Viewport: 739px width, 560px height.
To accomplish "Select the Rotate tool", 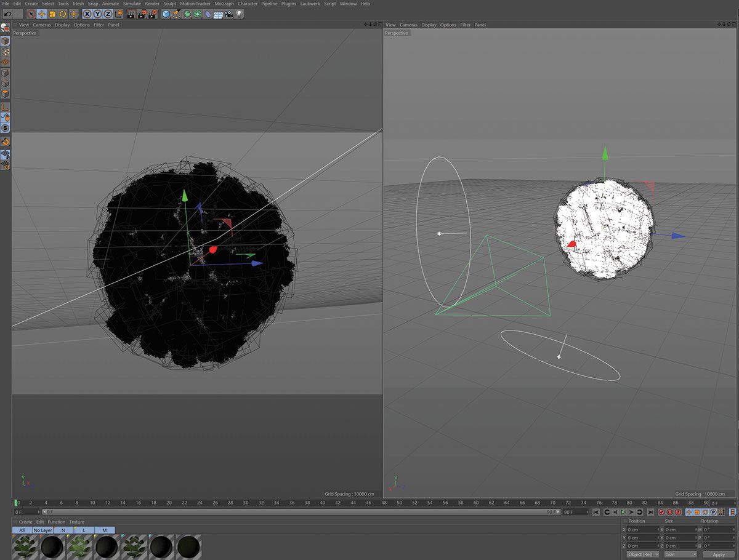I will point(62,14).
